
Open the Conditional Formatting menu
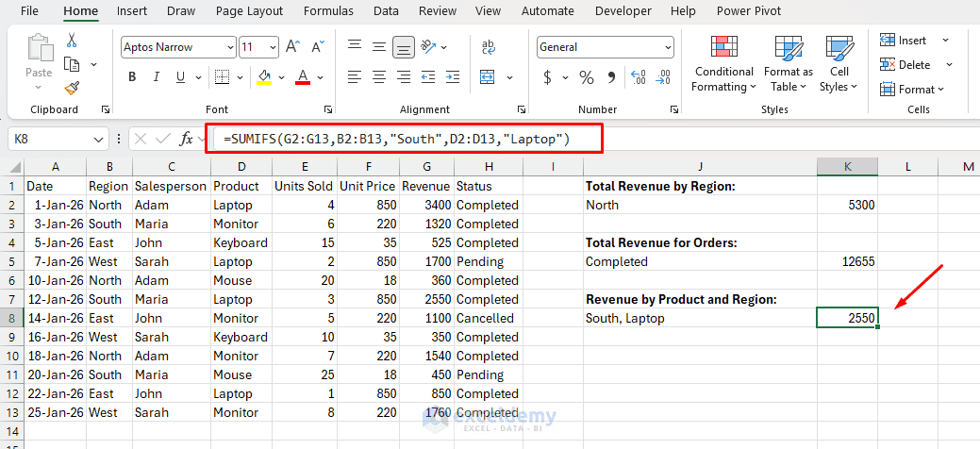(723, 64)
